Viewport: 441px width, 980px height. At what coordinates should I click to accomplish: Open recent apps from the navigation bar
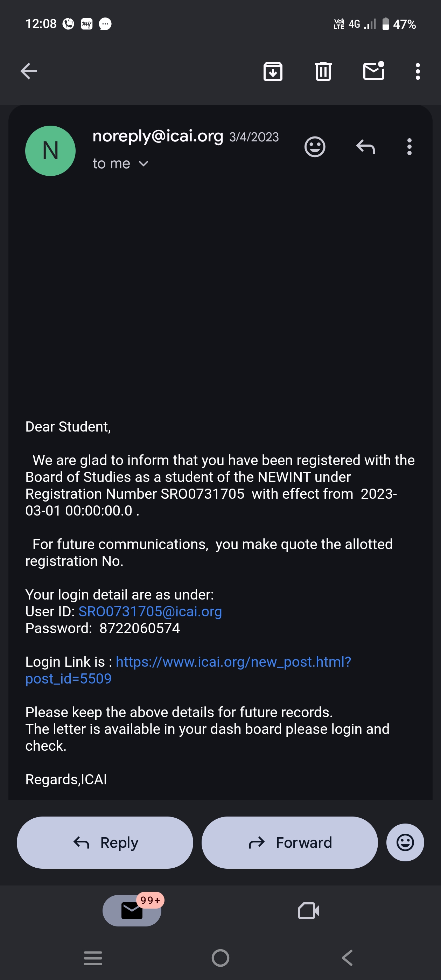(x=93, y=958)
